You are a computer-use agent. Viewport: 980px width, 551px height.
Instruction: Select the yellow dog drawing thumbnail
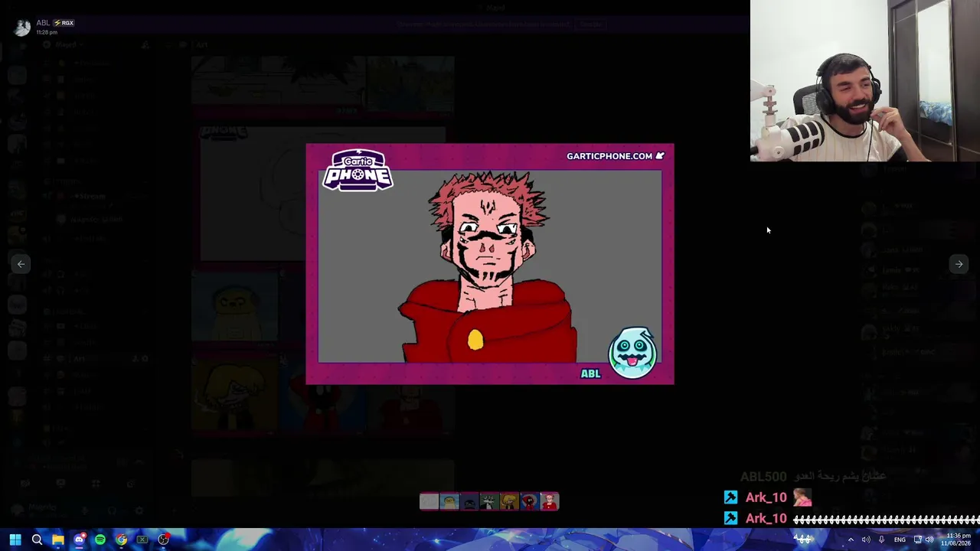(x=449, y=502)
